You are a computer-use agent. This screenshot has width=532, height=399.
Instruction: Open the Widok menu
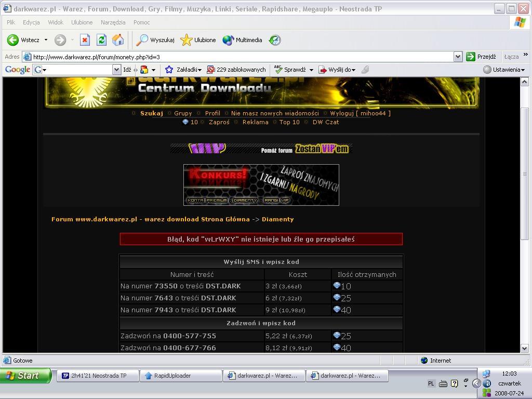pos(56,22)
